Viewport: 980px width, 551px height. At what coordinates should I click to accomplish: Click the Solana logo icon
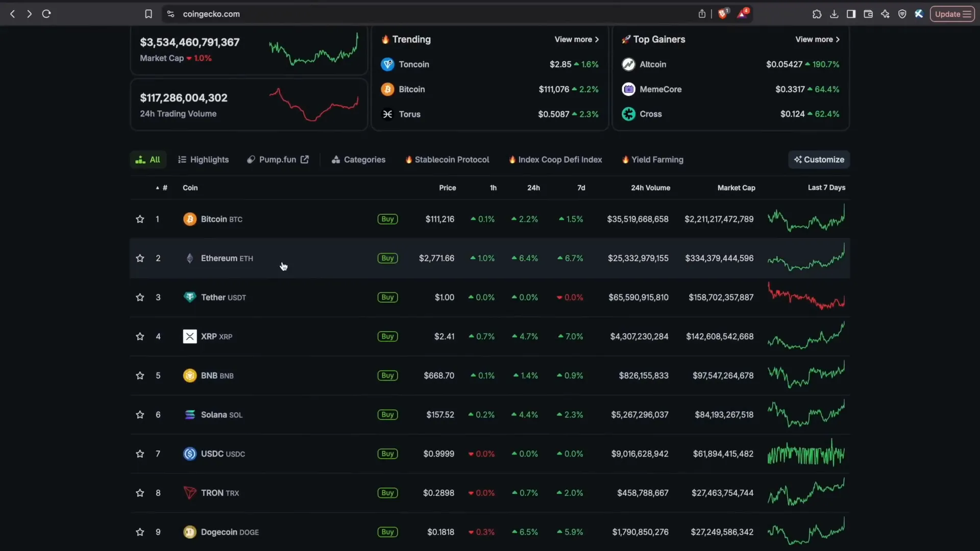(x=189, y=415)
